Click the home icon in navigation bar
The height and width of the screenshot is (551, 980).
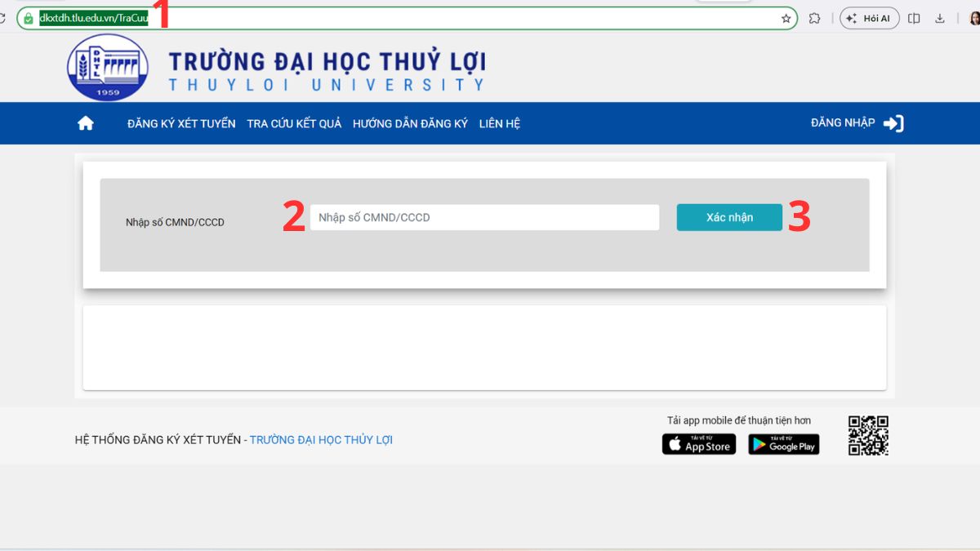click(x=86, y=123)
